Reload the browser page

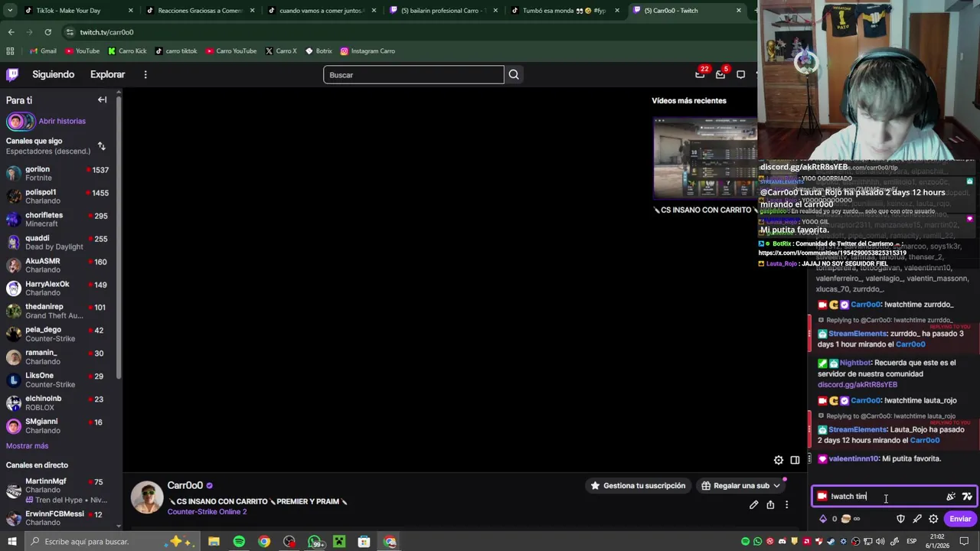(47, 32)
